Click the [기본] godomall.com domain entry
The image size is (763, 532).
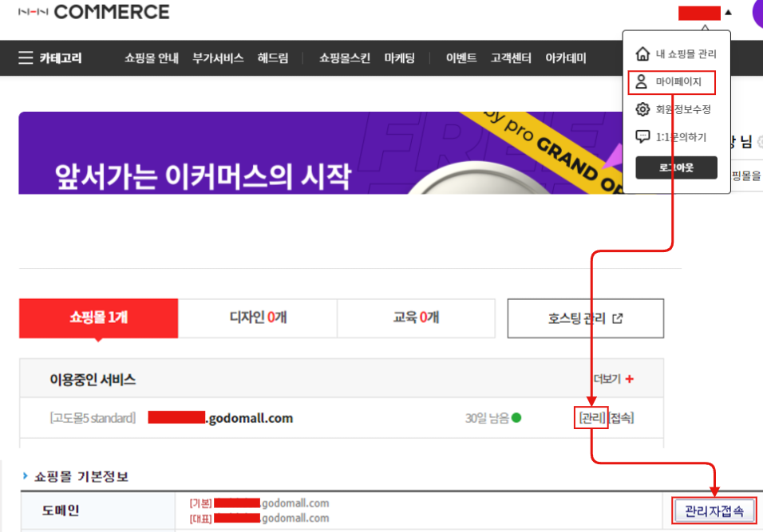tap(259, 503)
